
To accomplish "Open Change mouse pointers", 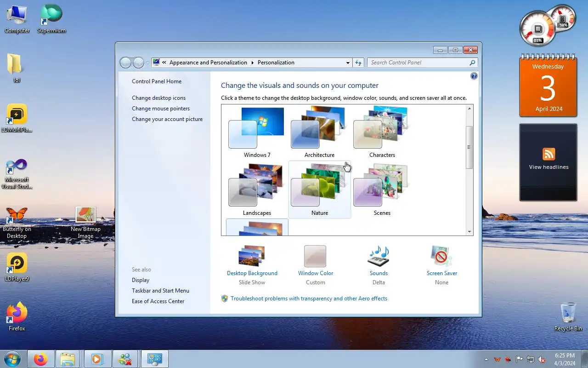I will [161, 109].
